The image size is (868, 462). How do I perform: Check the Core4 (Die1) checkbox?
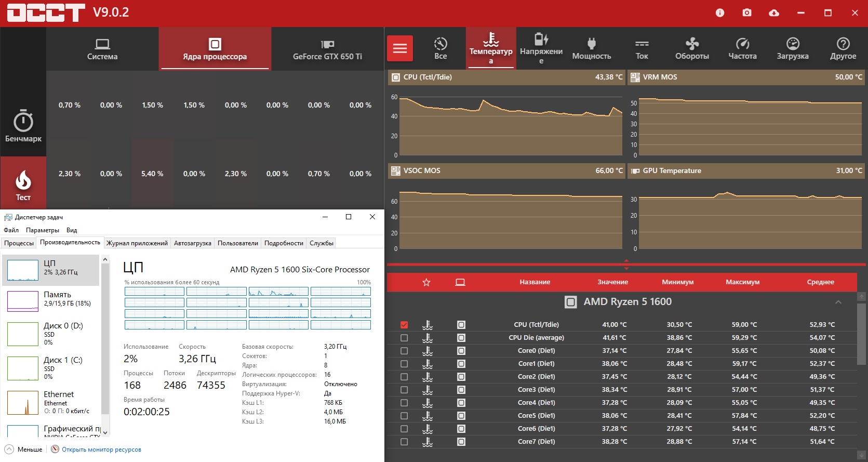(x=404, y=403)
